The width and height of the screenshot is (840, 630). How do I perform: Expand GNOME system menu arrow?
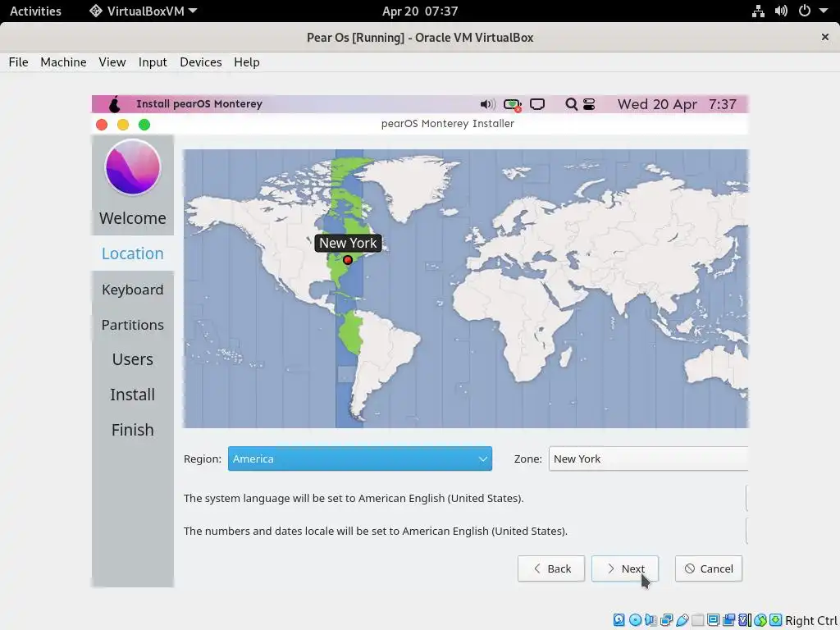(824, 11)
